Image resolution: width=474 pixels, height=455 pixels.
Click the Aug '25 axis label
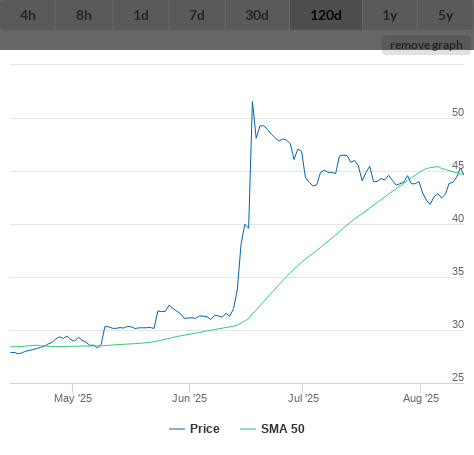[421, 398]
